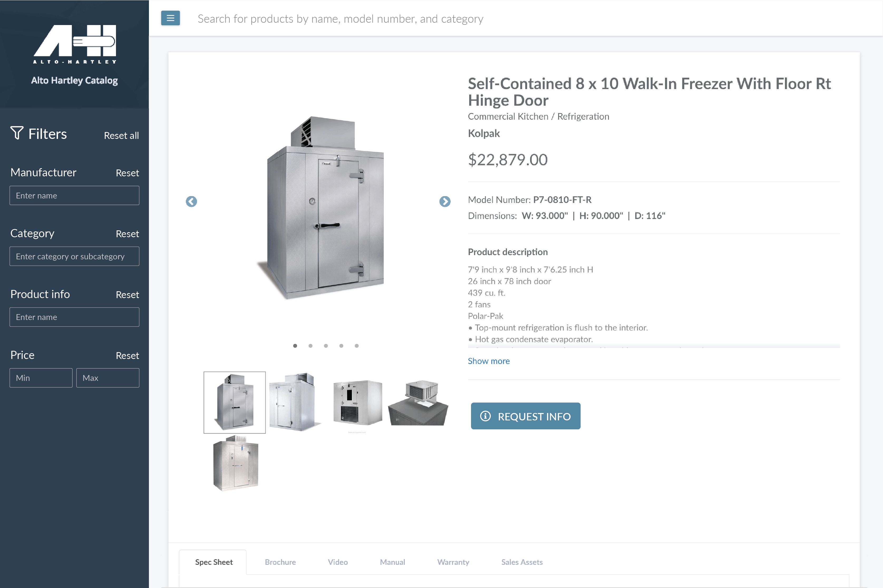Reset the Manufacturer filter
The height and width of the screenshot is (588, 883).
127,173
